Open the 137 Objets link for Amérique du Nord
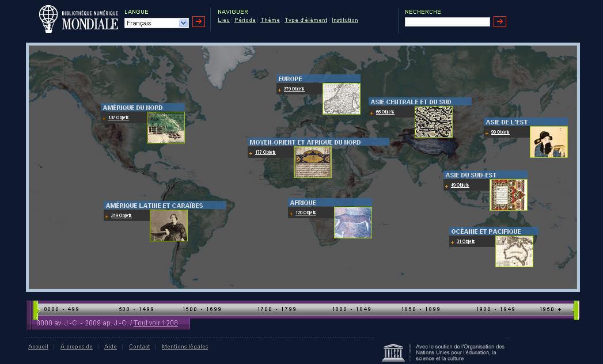This screenshot has width=603, height=364. pyautogui.click(x=119, y=117)
